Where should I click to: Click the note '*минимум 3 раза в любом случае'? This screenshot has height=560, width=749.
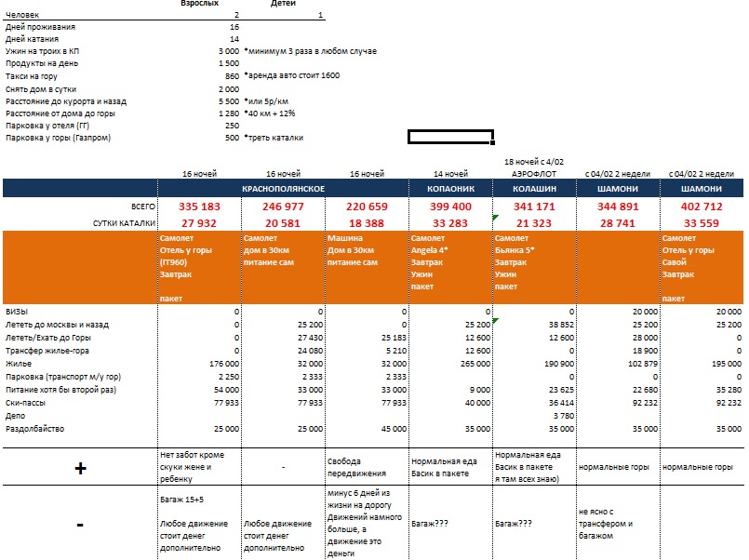311,51
